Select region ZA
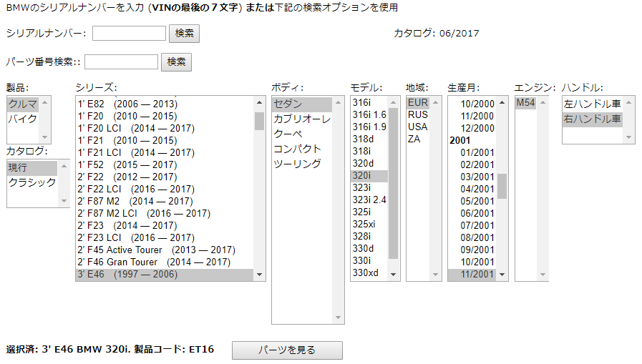Image resolution: width=642 pixels, height=364 pixels. (418, 139)
